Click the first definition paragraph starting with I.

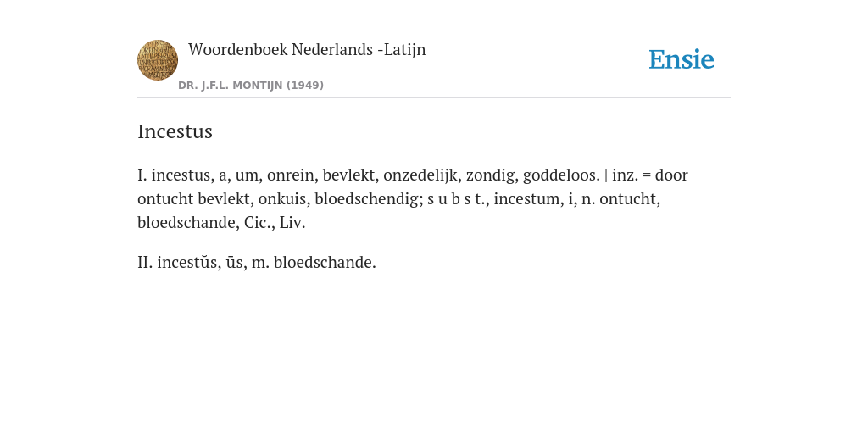(x=413, y=198)
